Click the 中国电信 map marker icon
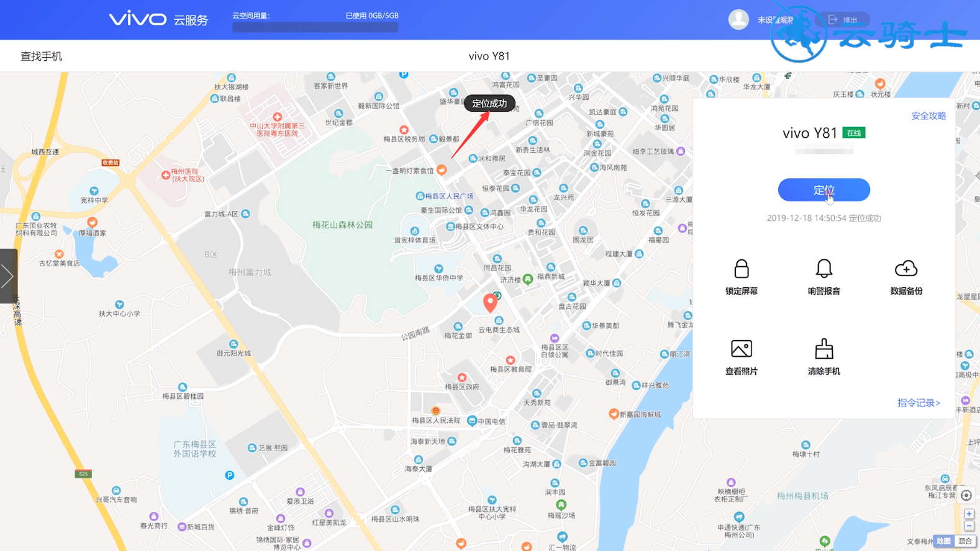980x551 pixels. click(472, 421)
